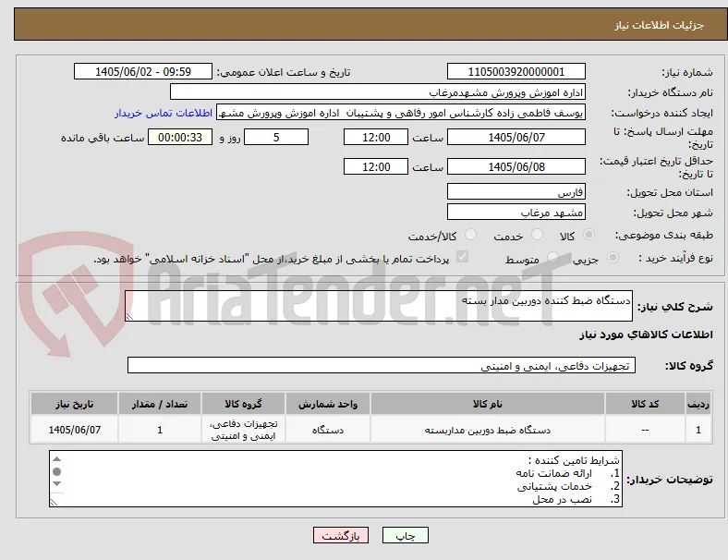Viewport: 728px width, 560px height.
Task: Click the price validity date 1405/06/08 field
Action: click(516, 166)
